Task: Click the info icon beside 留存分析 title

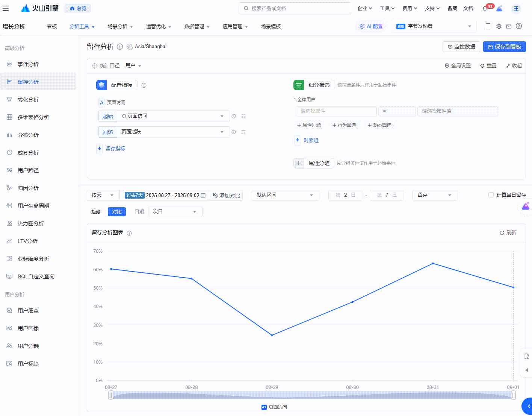Action: (x=120, y=47)
